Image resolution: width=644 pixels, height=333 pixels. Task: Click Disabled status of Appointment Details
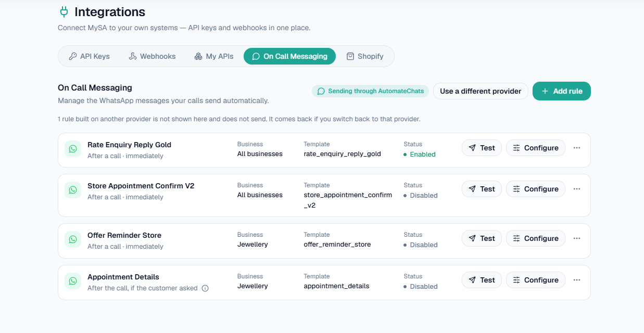coord(421,286)
